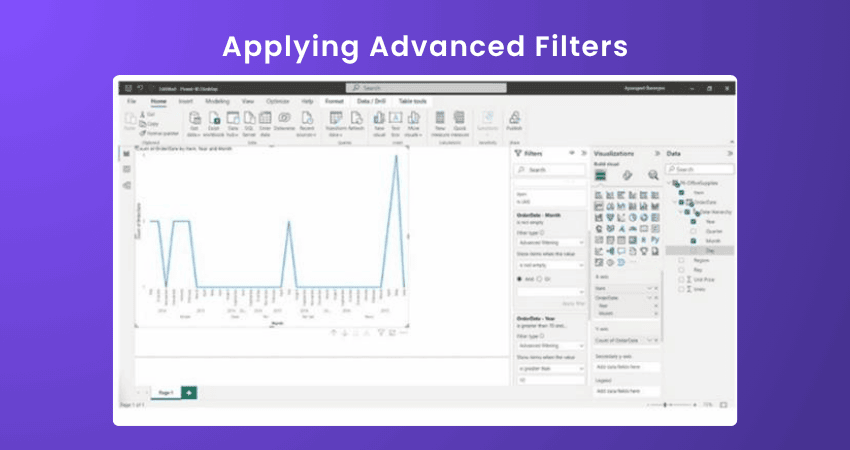850x450 pixels.
Task: Switch to Report view in left sidebar
Action: tap(127, 154)
